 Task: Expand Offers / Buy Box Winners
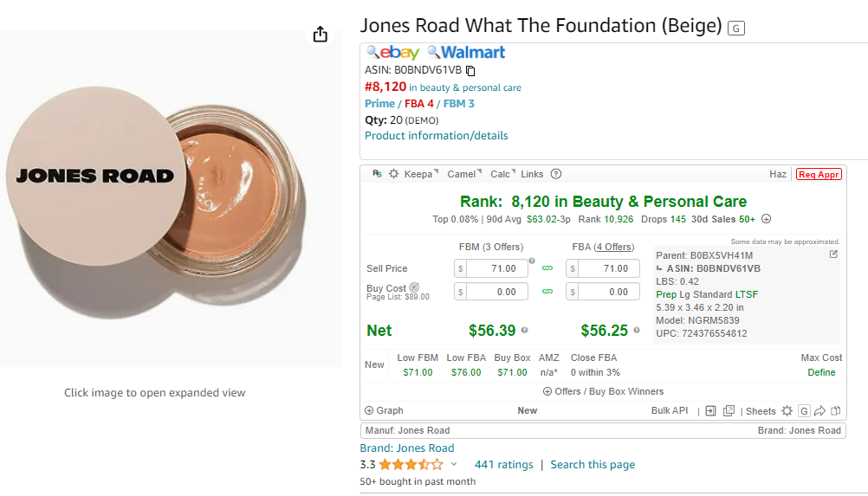click(x=603, y=391)
